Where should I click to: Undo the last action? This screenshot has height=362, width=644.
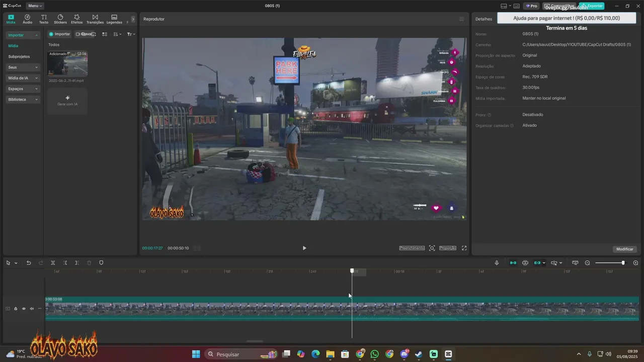tap(29, 263)
